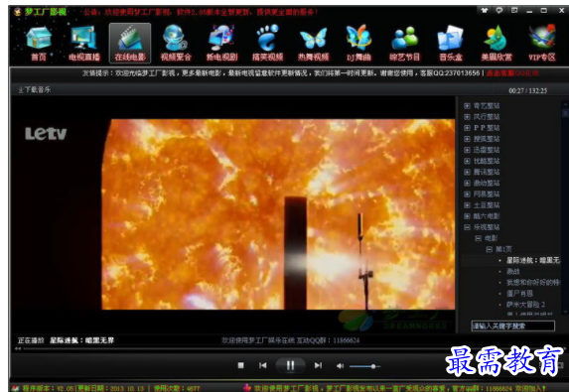Expand the 优酷整站 tree node
The height and width of the screenshot is (392, 569).
(x=467, y=161)
